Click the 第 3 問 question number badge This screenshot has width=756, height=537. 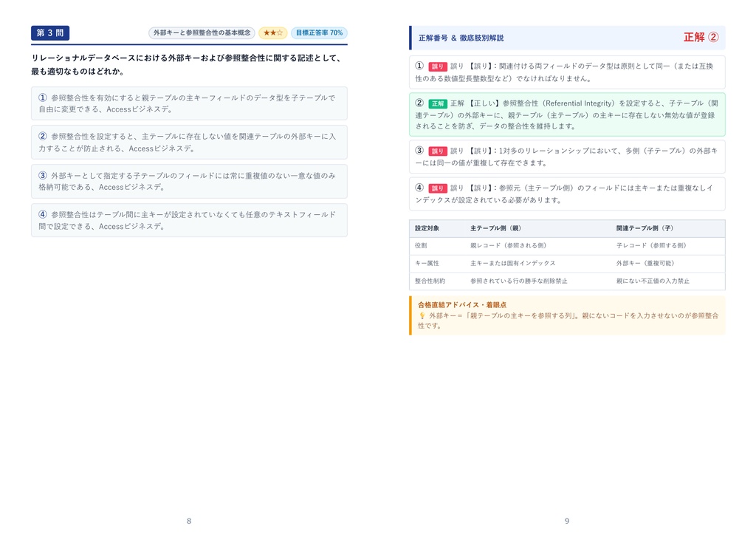click(x=50, y=33)
